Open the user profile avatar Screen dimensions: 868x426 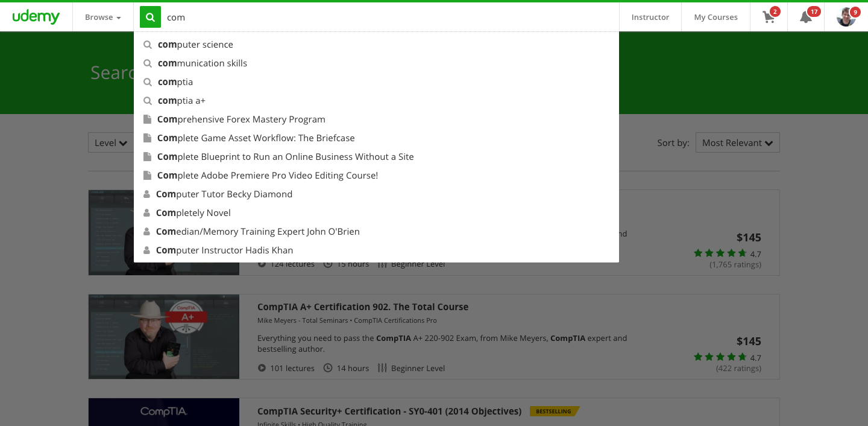pos(846,17)
